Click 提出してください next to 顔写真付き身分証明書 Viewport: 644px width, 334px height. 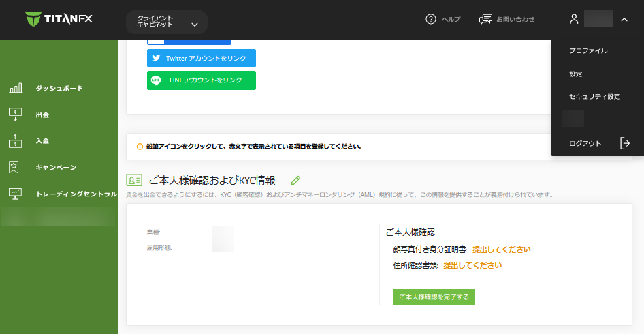pyautogui.click(x=501, y=249)
